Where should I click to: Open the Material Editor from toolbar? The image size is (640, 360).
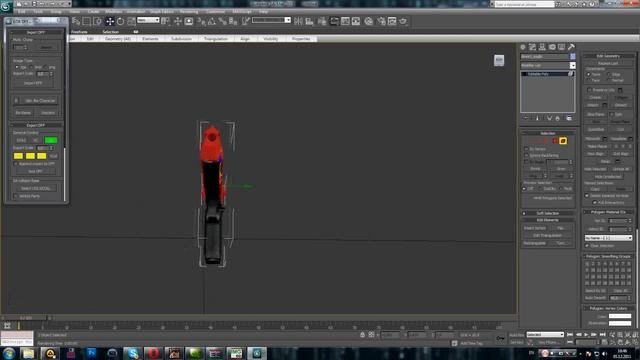pos(369,21)
